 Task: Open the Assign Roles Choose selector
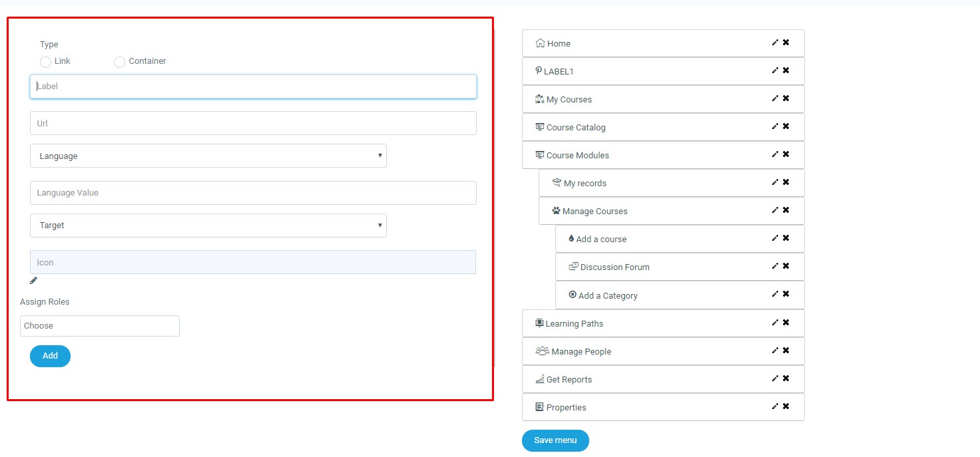tap(100, 326)
